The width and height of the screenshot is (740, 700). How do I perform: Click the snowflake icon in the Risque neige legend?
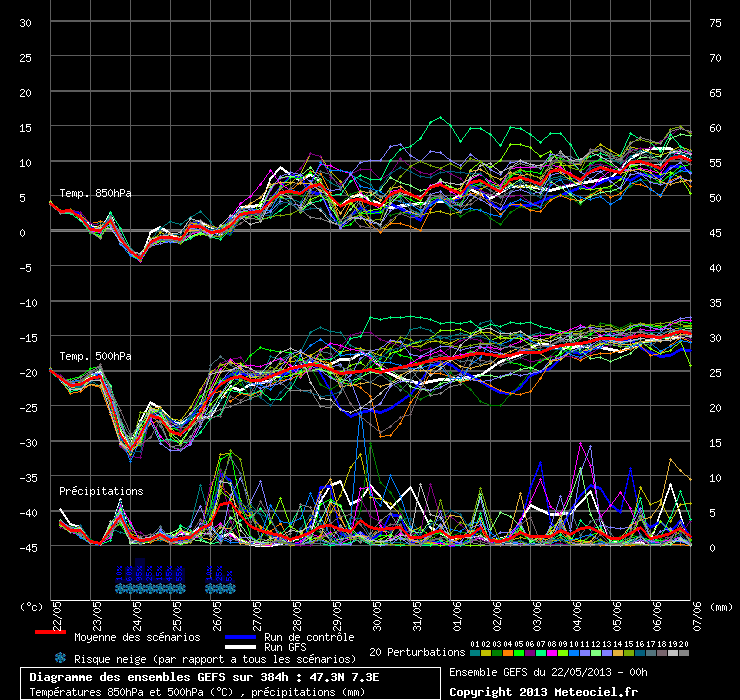[61, 658]
